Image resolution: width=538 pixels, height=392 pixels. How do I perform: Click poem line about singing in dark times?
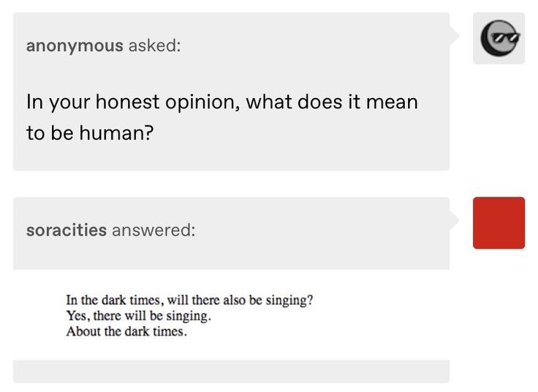[189, 301]
